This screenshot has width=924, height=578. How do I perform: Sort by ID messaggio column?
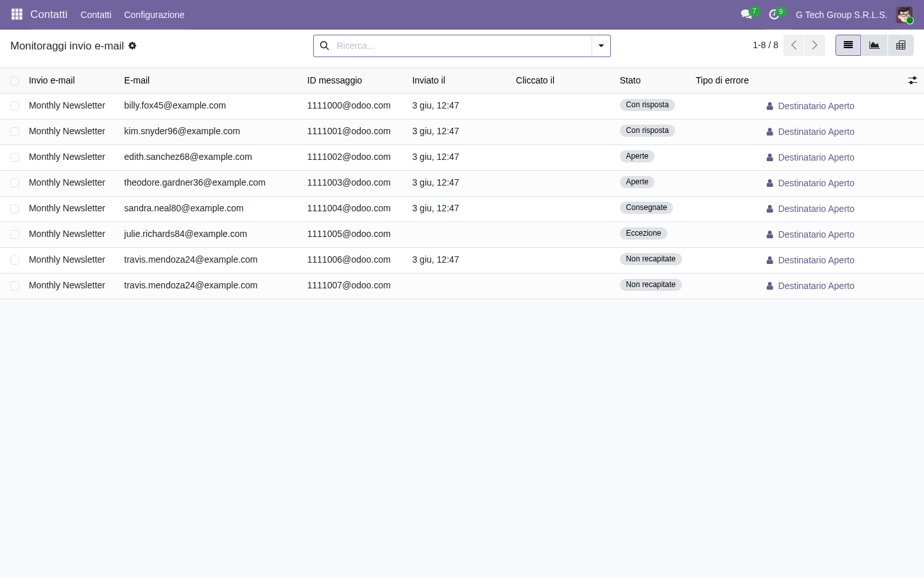pyautogui.click(x=334, y=80)
